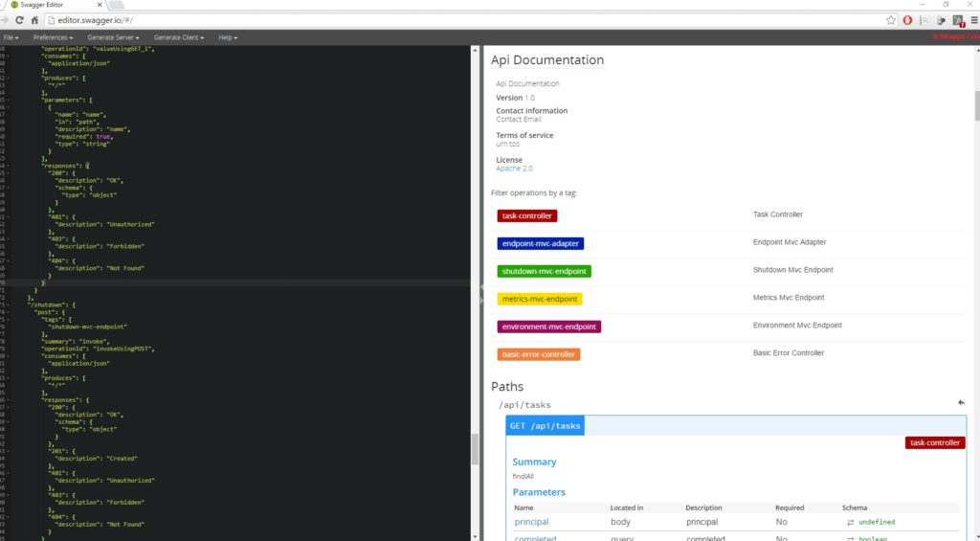This screenshot has width=980, height=541.
Task: Click the Basic Error Controller description text
Action: coord(789,353)
